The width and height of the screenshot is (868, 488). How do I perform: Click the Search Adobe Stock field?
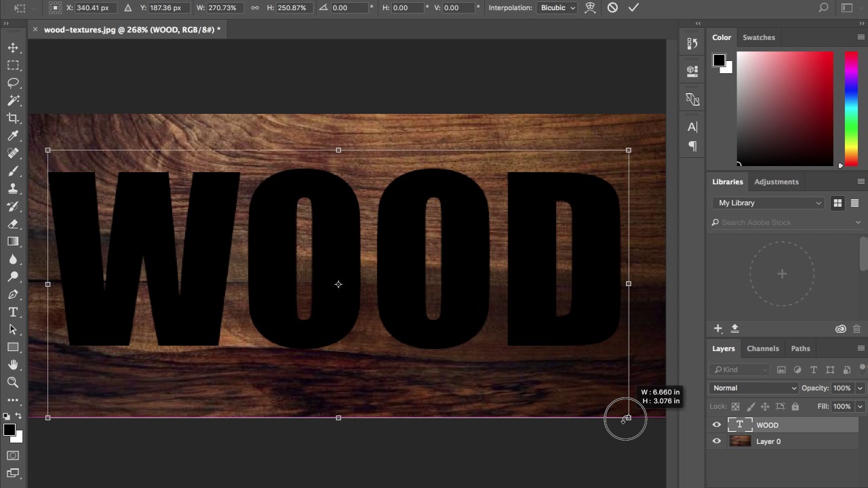coord(787,222)
